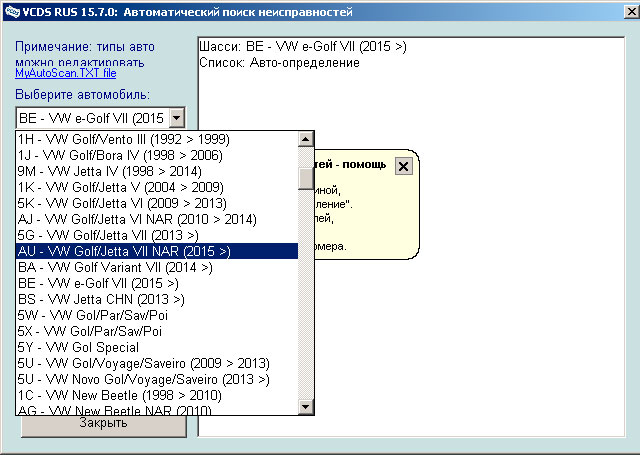Select 1K - VW Golf/Jetta V item
640x455 pixels.
(x=123, y=187)
